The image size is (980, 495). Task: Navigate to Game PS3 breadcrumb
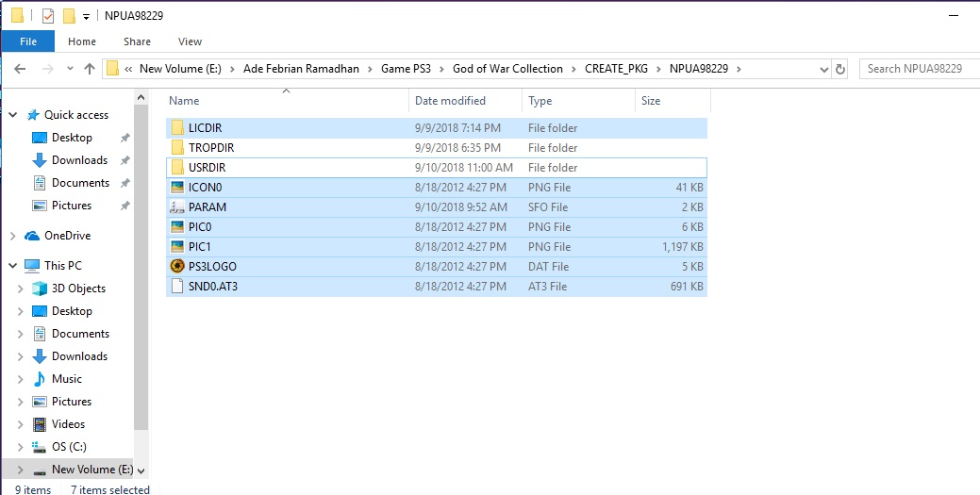tap(407, 69)
